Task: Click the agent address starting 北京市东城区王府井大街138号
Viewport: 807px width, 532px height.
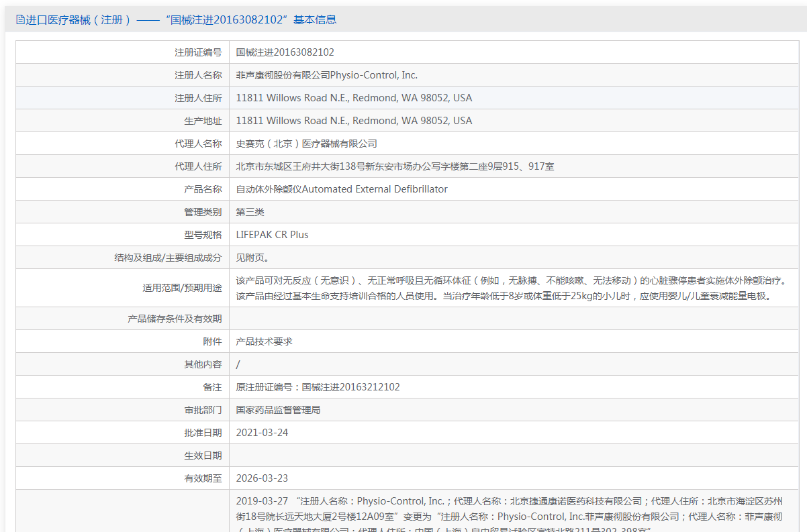Action: point(395,166)
